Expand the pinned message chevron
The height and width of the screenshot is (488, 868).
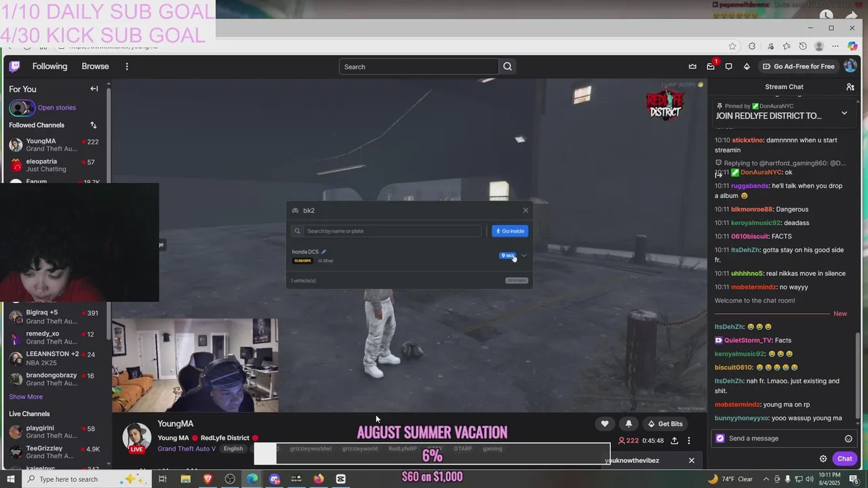(x=844, y=113)
